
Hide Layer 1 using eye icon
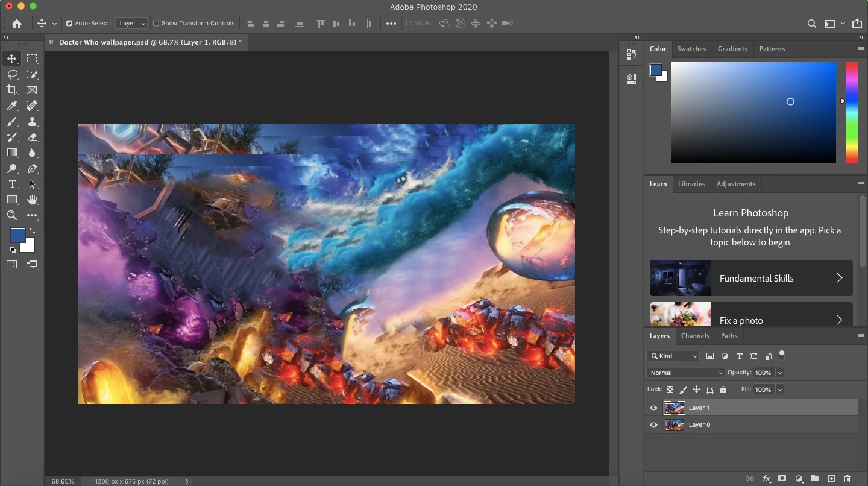[653, 408]
